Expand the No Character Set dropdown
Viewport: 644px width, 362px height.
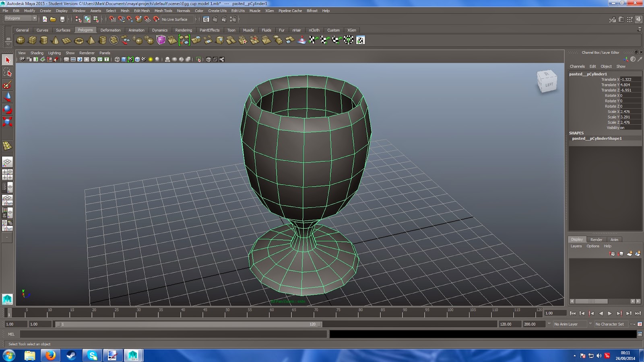tap(610, 324)
